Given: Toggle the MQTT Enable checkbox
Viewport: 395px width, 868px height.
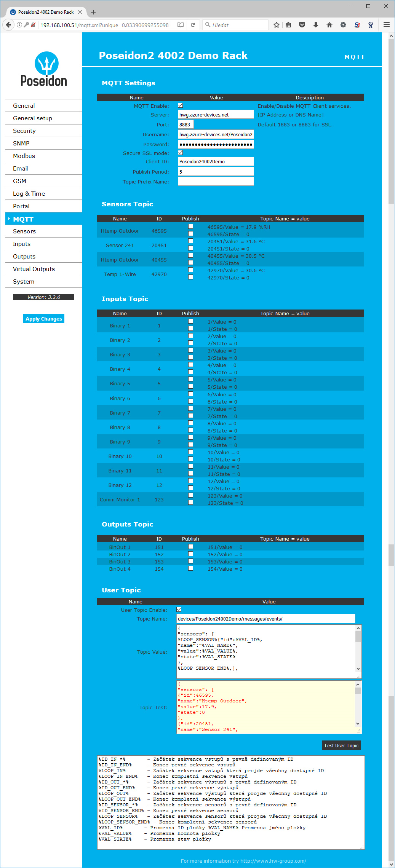Looking at the screenshot, I should point(181,105).
